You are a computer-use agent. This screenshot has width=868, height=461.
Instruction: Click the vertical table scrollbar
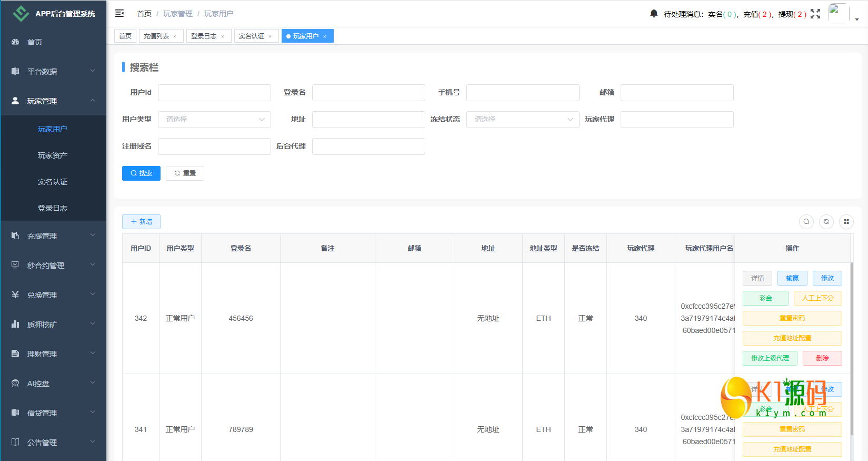tap(852, 349)
